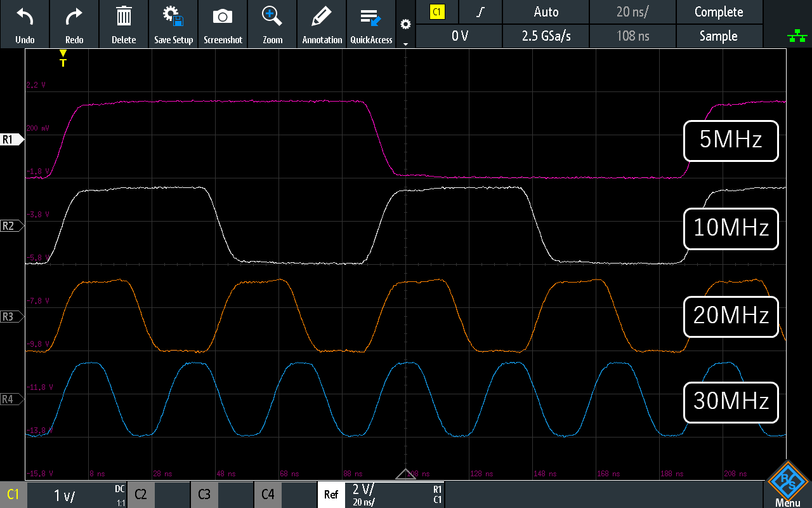Open the Ref 2 V/ scale settings box
The width and height of the screenshot is (812, 508).
point(395,495)
